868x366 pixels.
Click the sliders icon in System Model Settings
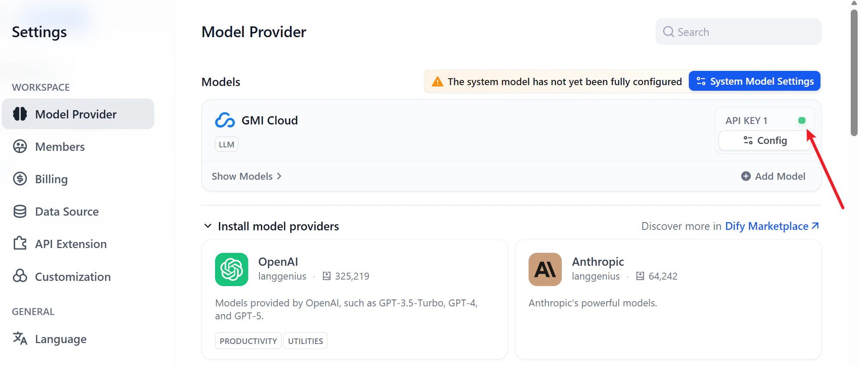701,81
